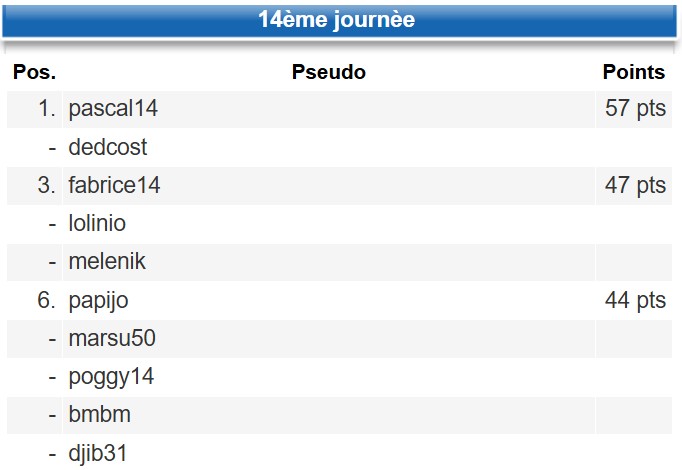Click the "44 pts" points cell
Image resolution: width=682 pixels, height=470 pixels.
(x=635, y=300)
